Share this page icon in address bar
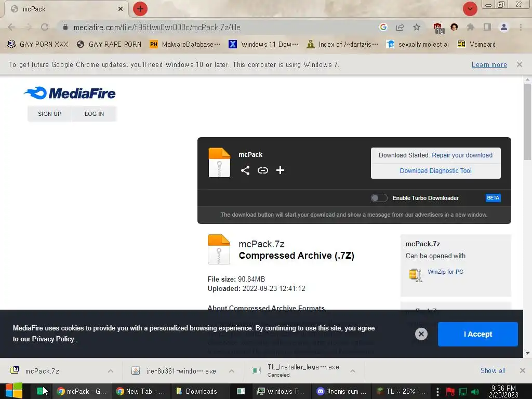 pyautogui.click(x=400, y=27)
